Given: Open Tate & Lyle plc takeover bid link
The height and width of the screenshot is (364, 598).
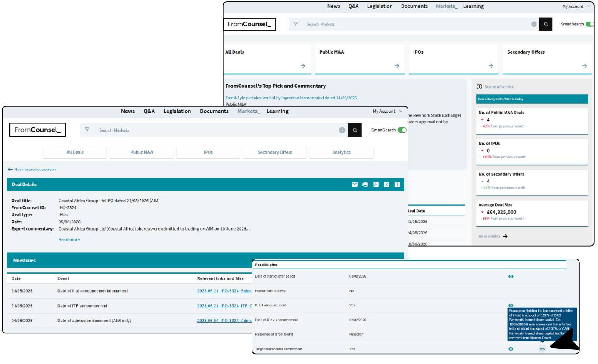Looking at the screenshot, I should [291, 98].
